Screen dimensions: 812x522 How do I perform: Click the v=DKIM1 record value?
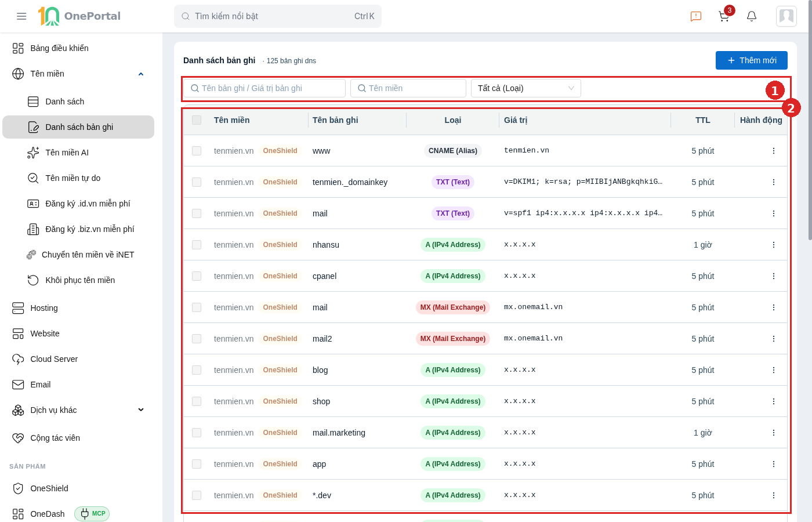(x=583, y=182)
